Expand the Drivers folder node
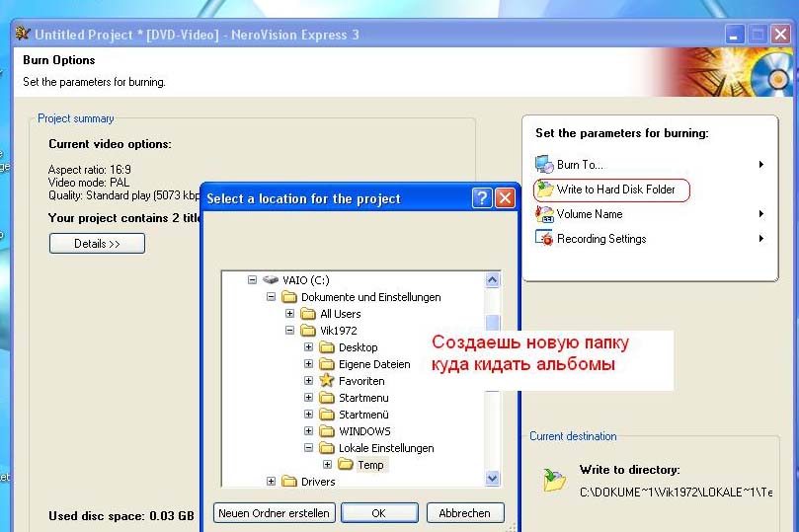Viewport: 799px width, 532px height. (x=271, y=481)
